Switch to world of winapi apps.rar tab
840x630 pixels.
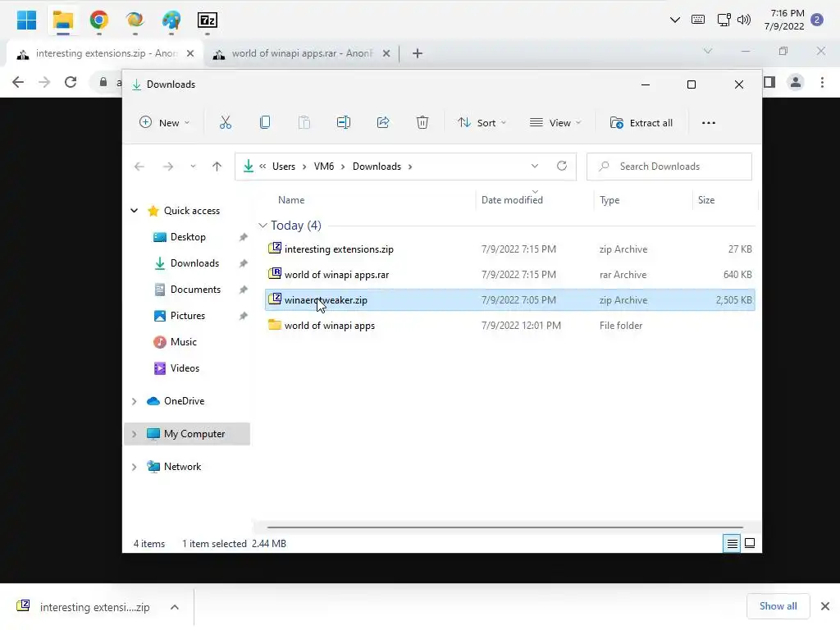(301, 53)
